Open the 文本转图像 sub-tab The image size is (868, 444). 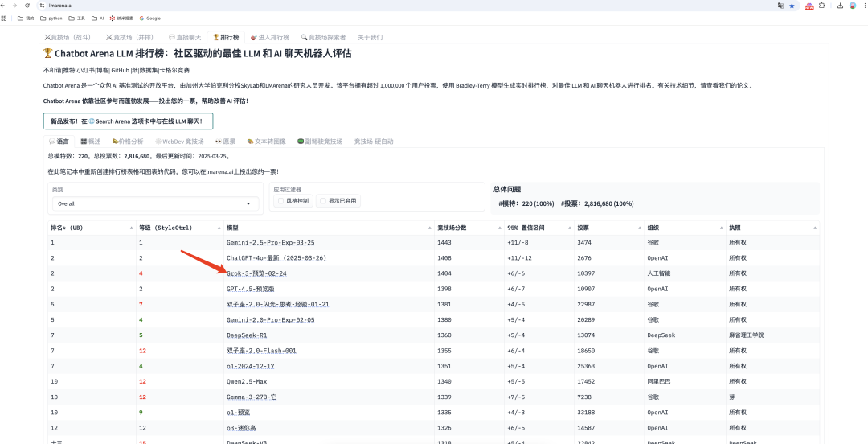coord(266,142)
